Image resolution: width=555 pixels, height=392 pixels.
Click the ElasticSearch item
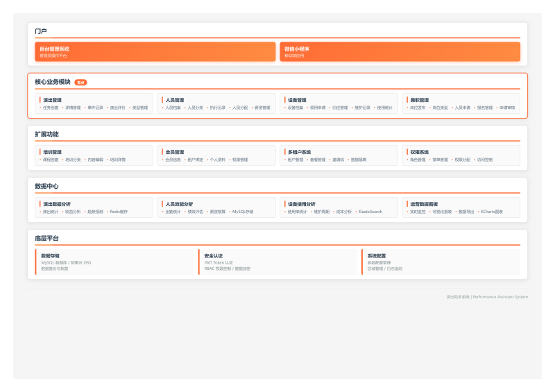point(370,212)
